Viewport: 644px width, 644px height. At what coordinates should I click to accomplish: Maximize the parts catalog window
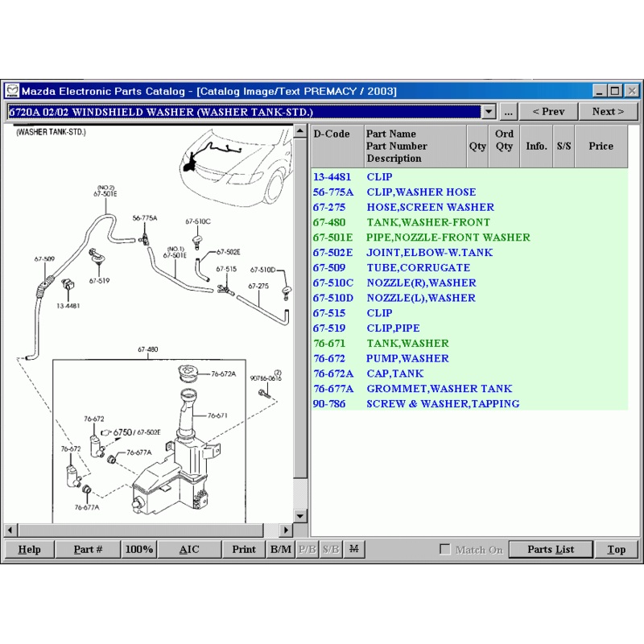pos(614,91)
